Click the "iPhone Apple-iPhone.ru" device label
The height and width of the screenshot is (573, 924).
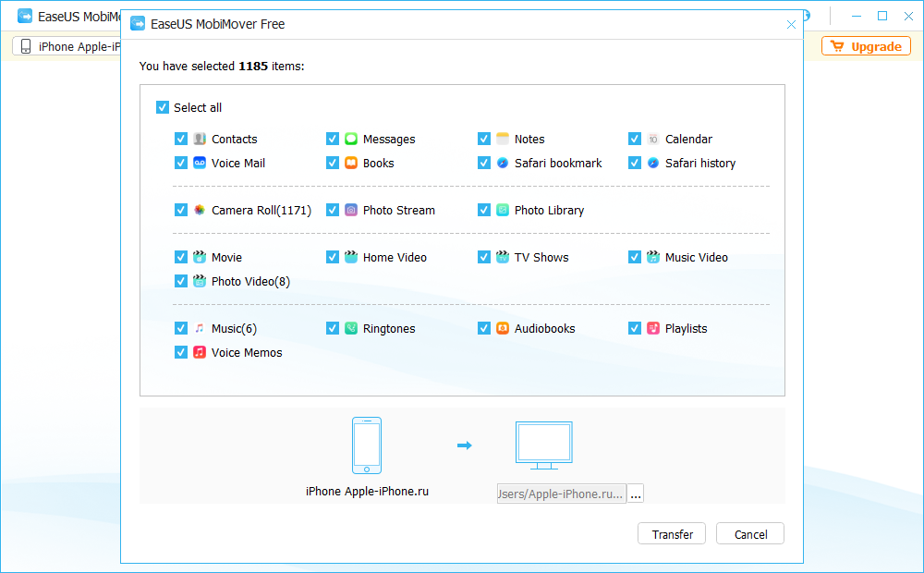(367, 491)
